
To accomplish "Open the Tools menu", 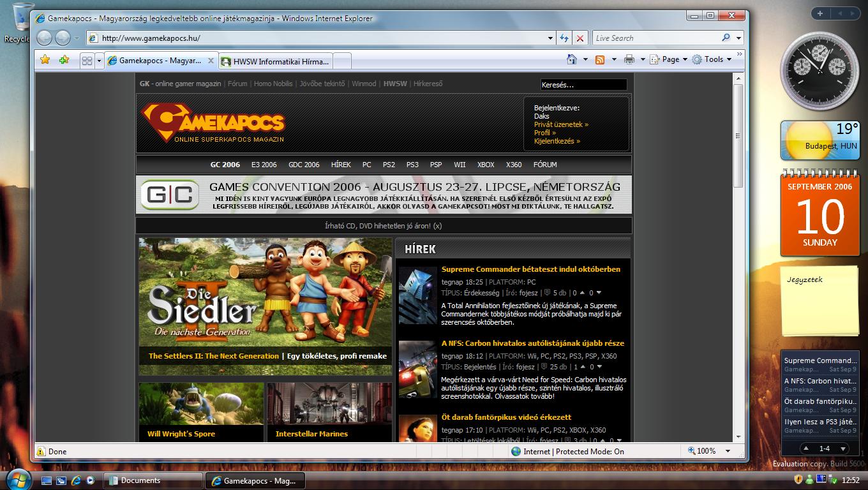I will point(712,59).
